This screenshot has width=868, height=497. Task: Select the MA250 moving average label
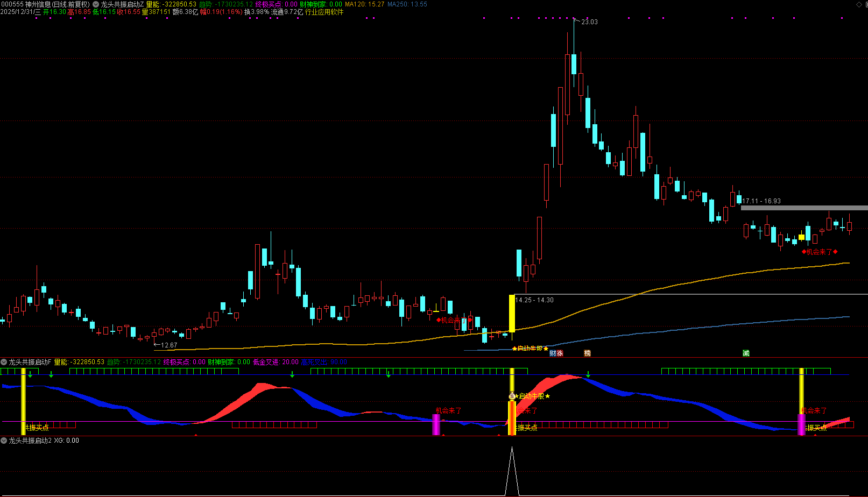pyautogui.click(x=407, y=4)
